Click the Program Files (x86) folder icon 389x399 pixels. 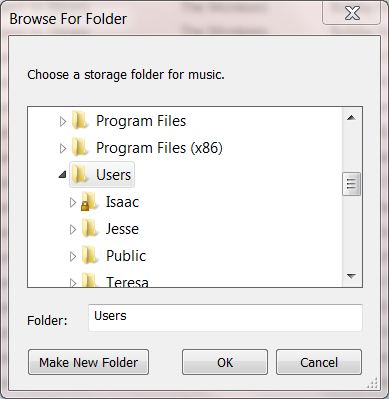(x=80, y=147)
